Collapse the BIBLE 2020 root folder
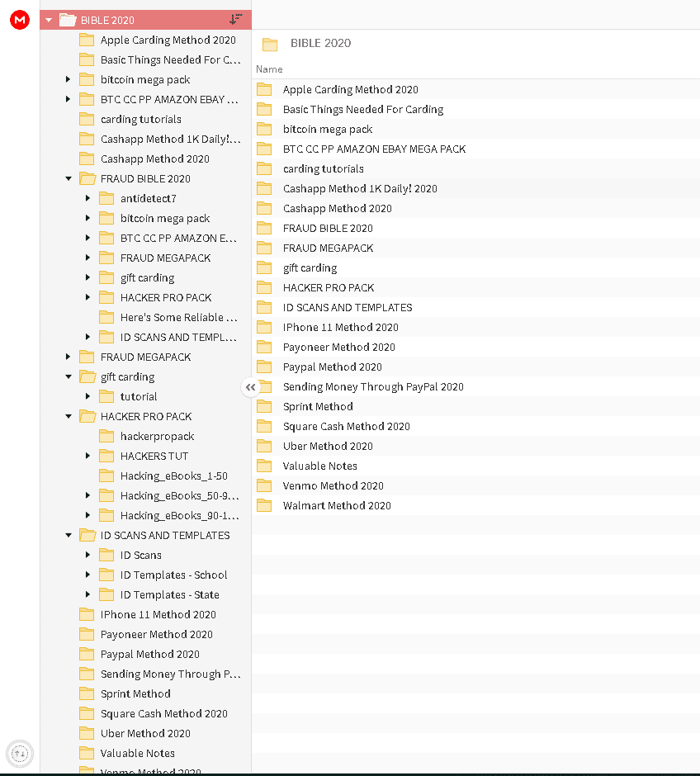 [x=49, y=21]
